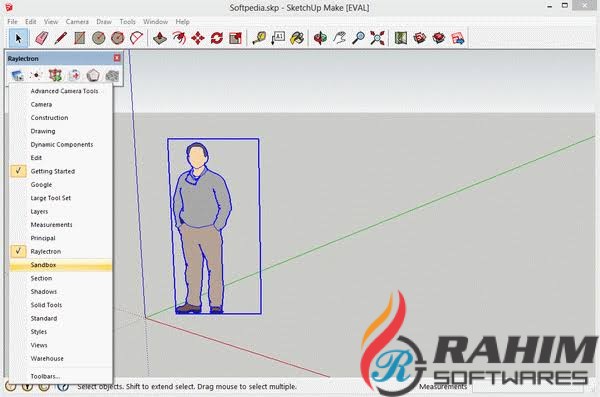Viewport: 600px width, 397px height.
Task: Click the Raylectron red arrow circle icon
Action: [74, 75]
